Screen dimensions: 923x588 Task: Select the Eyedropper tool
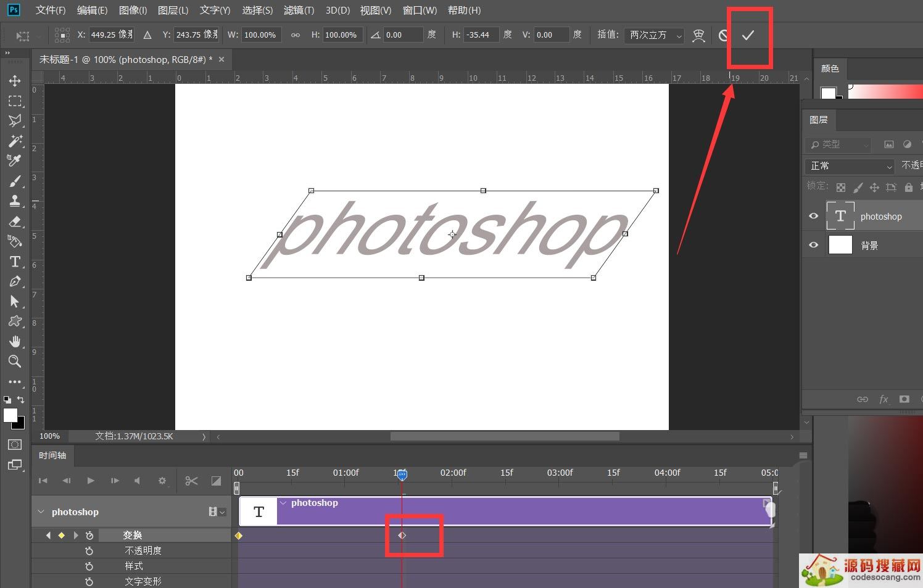(15, 160)
